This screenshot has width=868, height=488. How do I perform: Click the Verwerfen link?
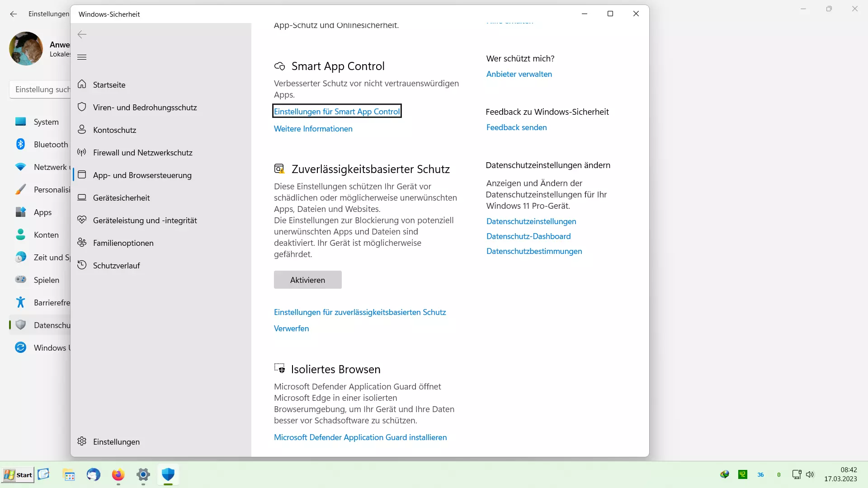pos(291,328)
